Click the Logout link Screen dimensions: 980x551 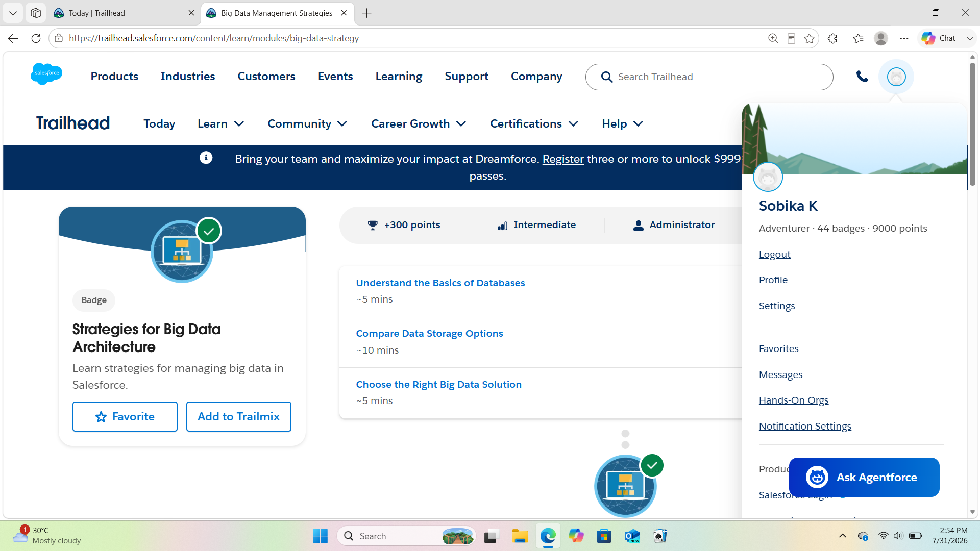[774, 254]
